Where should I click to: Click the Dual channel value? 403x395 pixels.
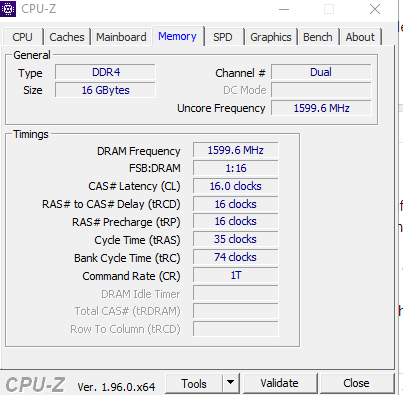(x=321, y=72)
